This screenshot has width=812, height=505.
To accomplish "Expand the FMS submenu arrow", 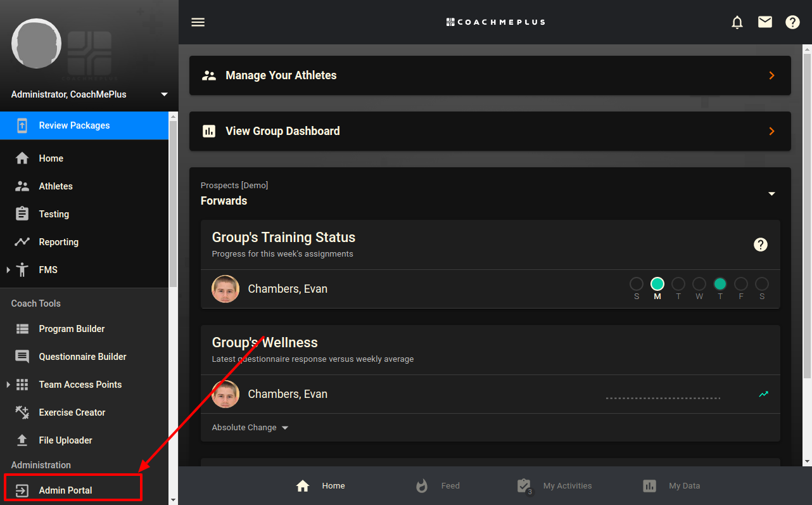I will pyautogui.click(x=8, y=270).
